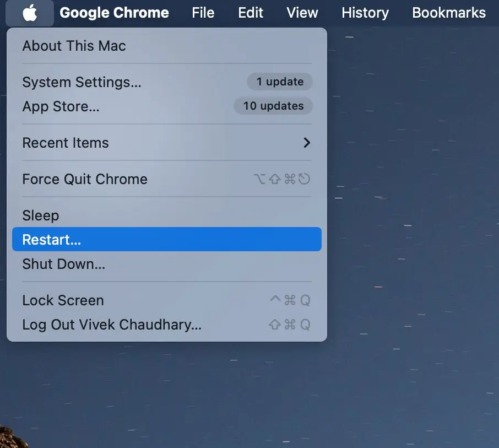Screen dimensions: 499x448
Task: Open the View menu
Action: [302, 13]
